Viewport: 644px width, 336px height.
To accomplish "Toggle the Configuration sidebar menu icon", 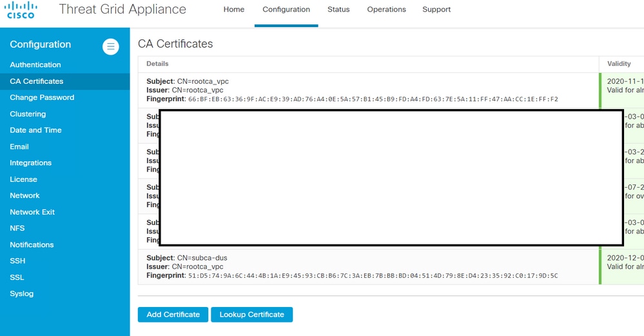I will [110, 46].
